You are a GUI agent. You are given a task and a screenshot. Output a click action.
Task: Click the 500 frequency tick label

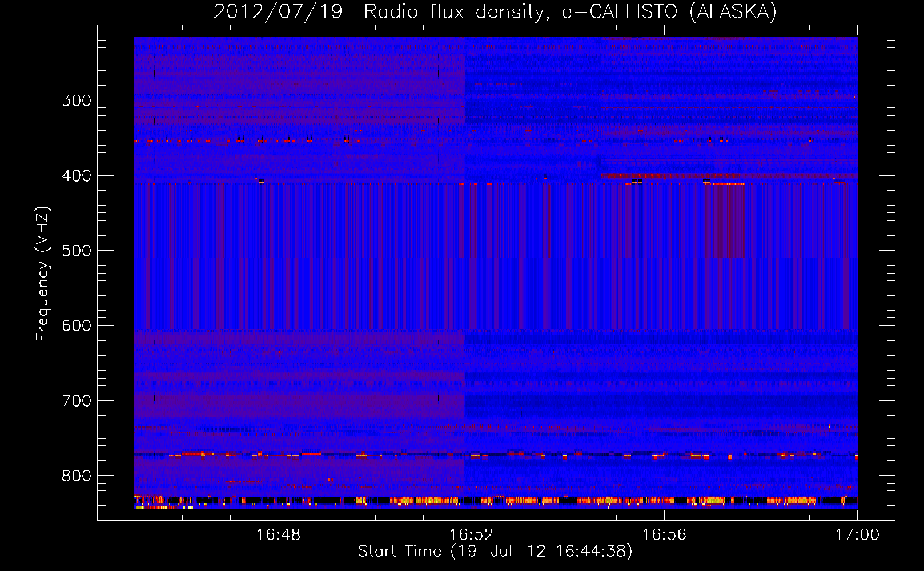pos(77,251)
